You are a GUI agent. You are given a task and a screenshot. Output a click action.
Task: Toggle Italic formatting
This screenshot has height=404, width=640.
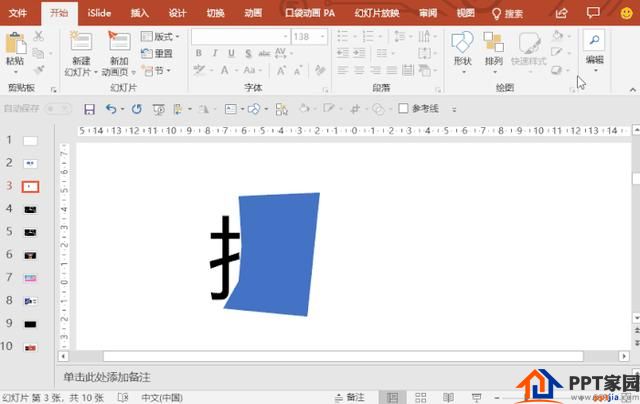pos(215,53)
